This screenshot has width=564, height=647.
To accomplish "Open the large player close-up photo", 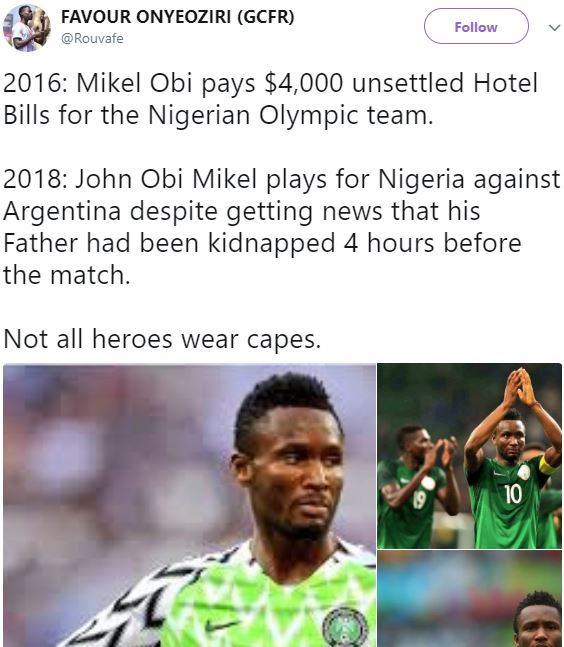I will [x=189, y=505].
